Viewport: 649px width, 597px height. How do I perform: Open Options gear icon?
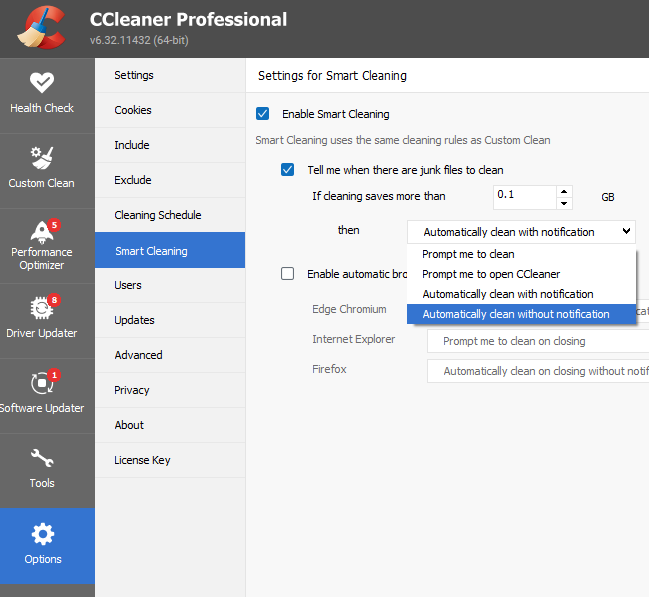[43, 534]
